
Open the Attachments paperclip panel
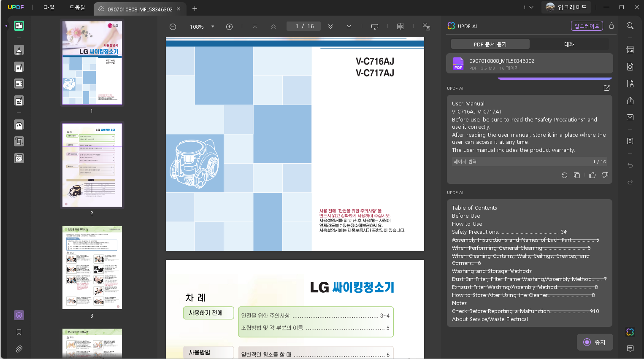pyautogui.click(x=19, y=349)
